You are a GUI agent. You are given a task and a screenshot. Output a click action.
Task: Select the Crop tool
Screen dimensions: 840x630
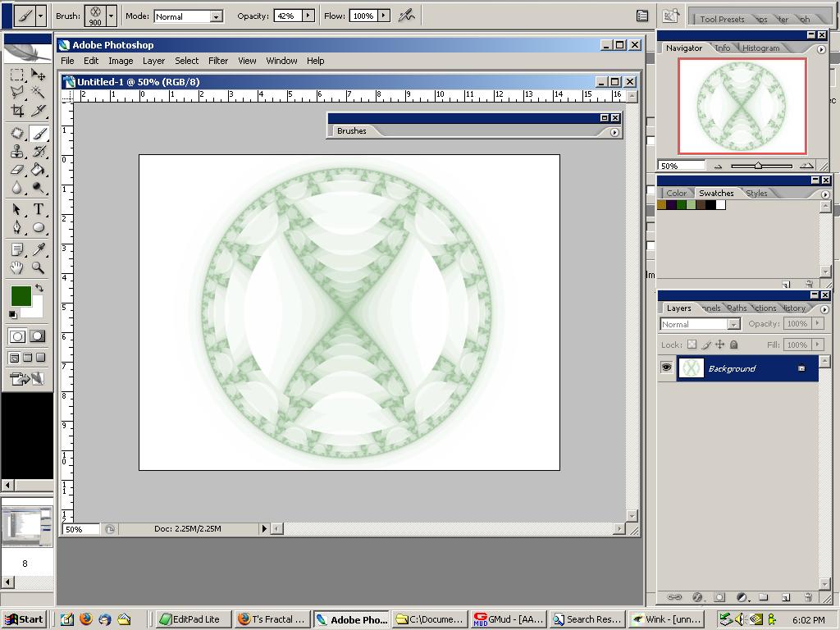[16, 112]
